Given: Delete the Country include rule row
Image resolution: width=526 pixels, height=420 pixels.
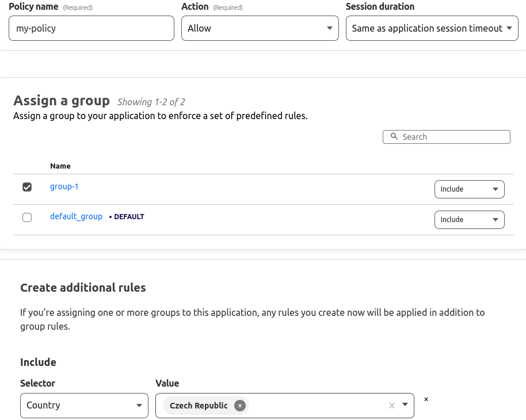Looking at the screenshot, I should 426,399.
